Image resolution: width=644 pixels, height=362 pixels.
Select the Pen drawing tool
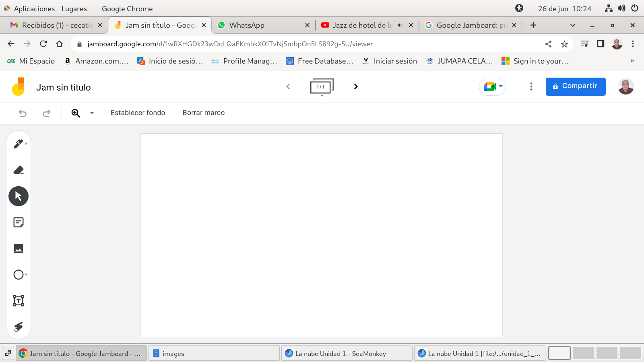tap(18, 144)
